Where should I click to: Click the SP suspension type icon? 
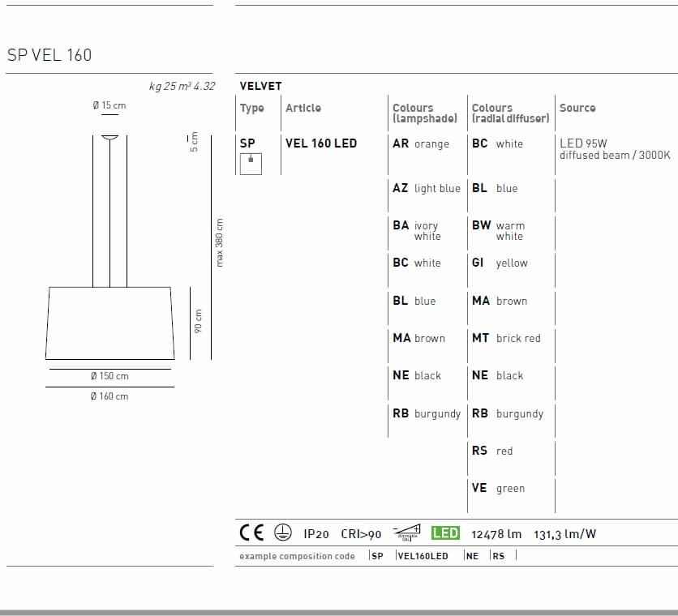tap(250, 163)
